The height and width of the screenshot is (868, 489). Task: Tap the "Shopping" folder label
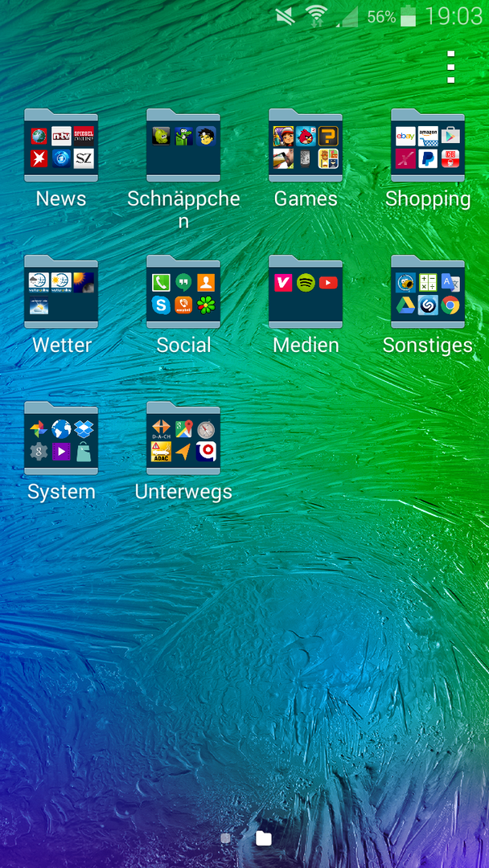coord(428,200)
